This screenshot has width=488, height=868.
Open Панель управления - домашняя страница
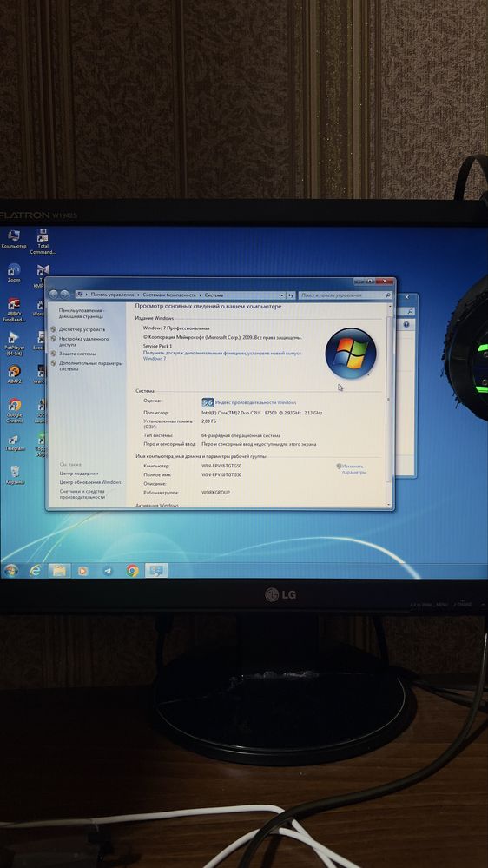pyautogui.click(x=82, y=314)
